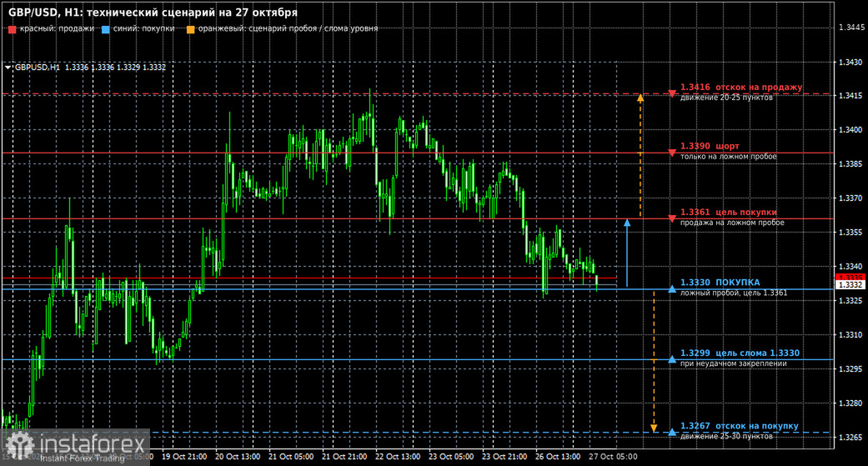868x466 pixels.
Task: Click the red triangle marker at 1.3416
Action: pos(672,93)
